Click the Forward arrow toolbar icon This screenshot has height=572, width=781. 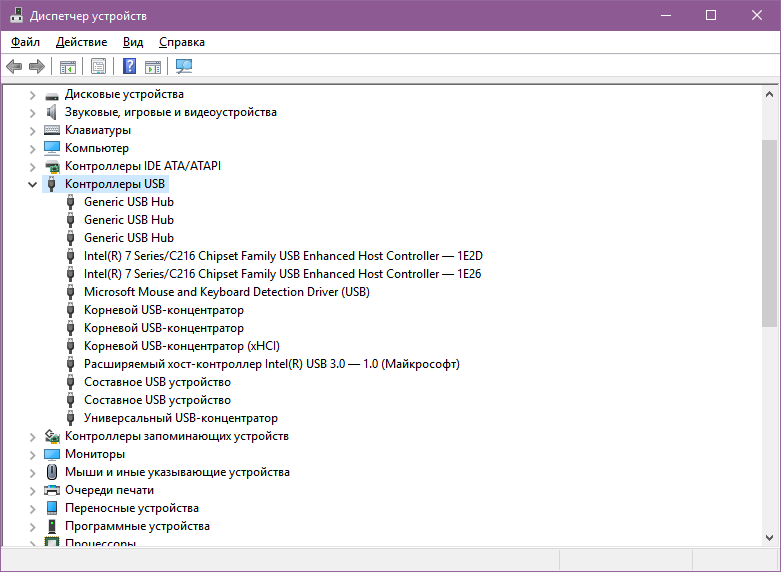click(37, 66)
